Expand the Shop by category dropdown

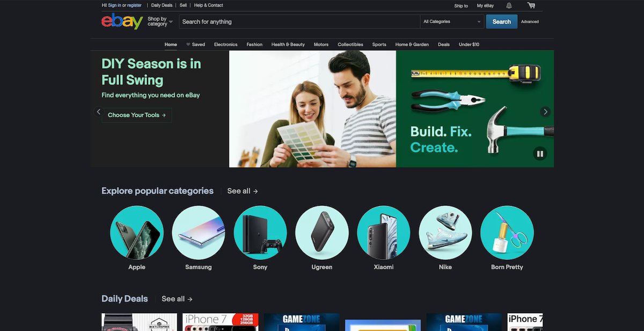coord(160,21)
